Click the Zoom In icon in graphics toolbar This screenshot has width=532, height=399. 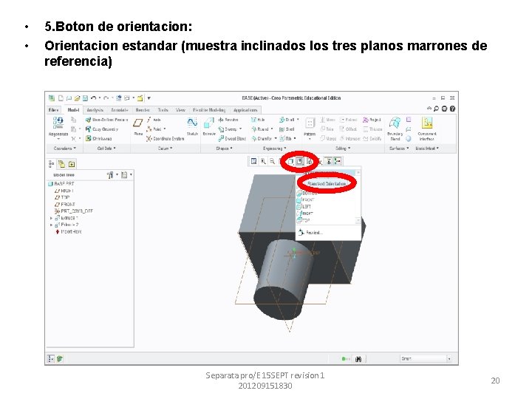[263, 162]
